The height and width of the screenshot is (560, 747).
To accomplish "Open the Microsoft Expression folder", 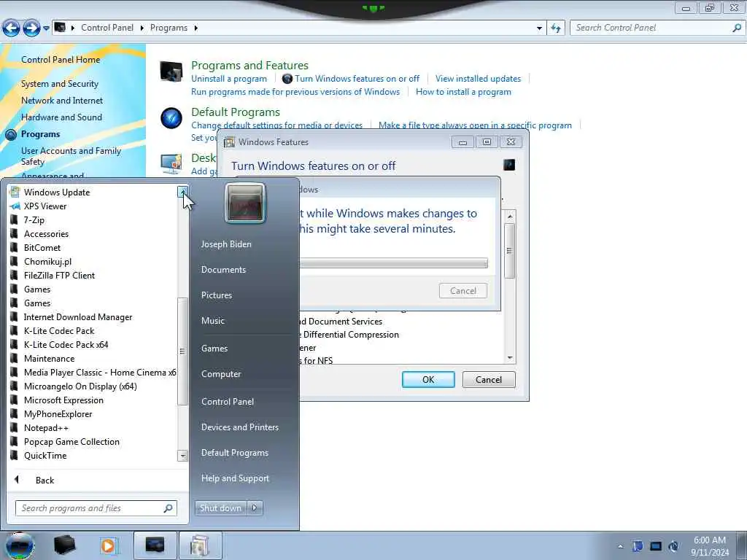I will 63,400.
